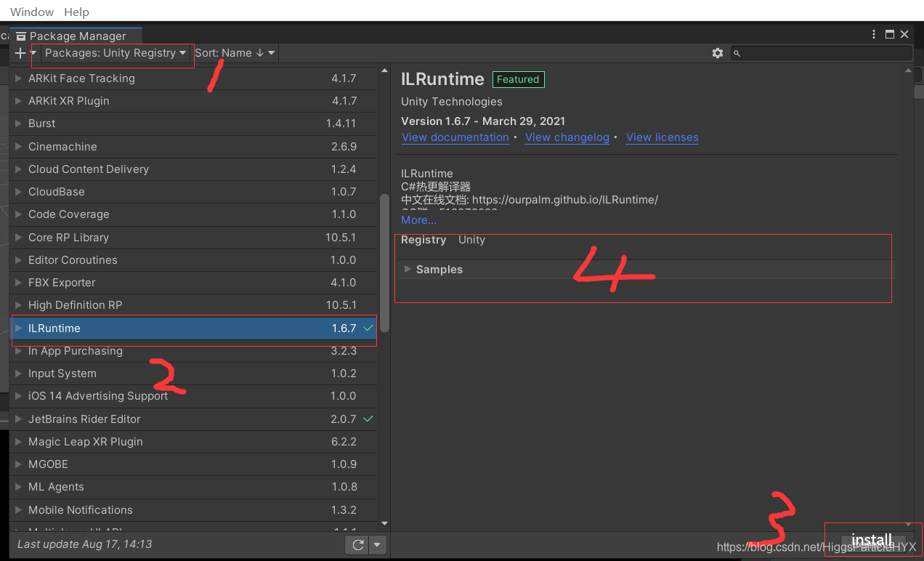Click installed checkmark on JetBrains Rider row
The width and height of the screenshot is (924, 561).
pos(368,419)
